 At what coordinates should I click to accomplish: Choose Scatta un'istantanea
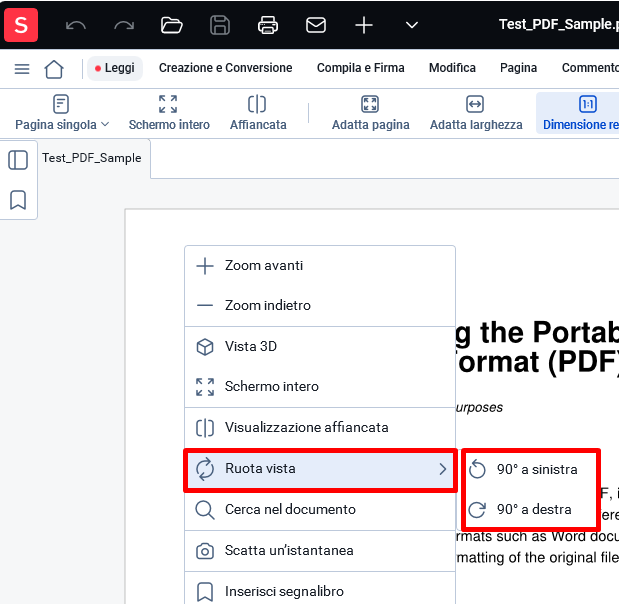[320, 551]
